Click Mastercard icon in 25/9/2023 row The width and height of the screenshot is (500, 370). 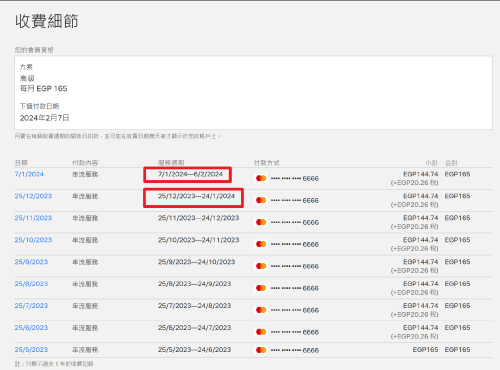point(261,266)
